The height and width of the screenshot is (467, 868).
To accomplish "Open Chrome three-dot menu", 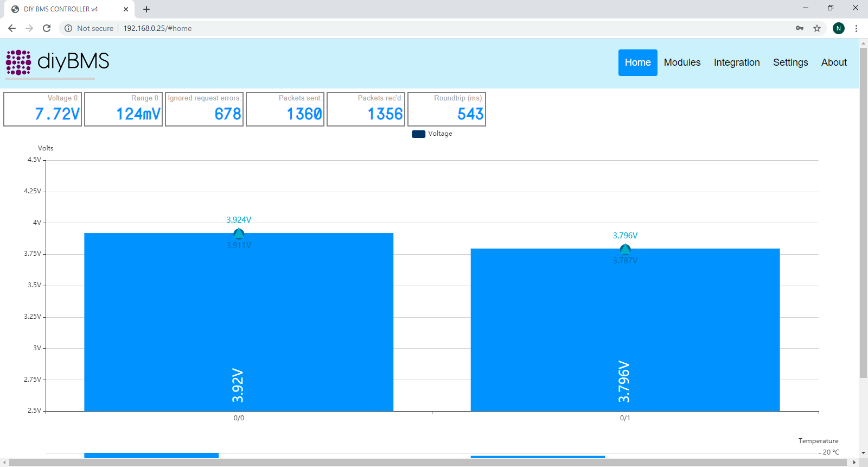I will click(x=856, y=28).
